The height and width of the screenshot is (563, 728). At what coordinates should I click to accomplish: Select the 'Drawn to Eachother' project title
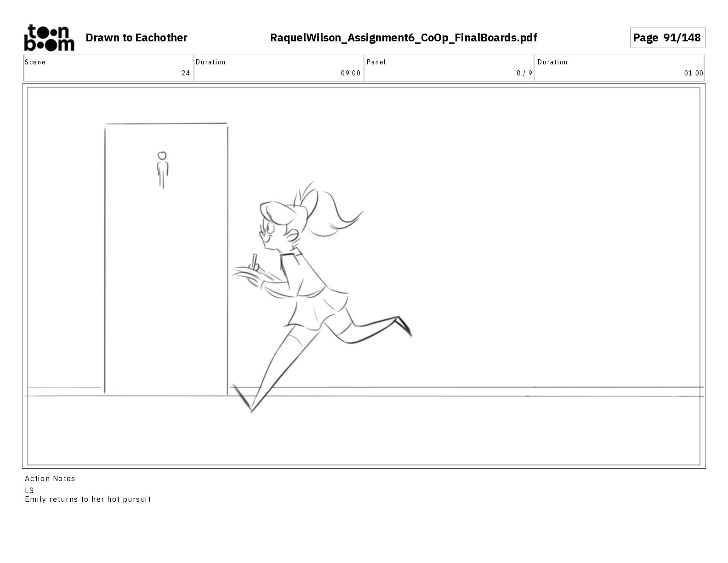(136, 38)
